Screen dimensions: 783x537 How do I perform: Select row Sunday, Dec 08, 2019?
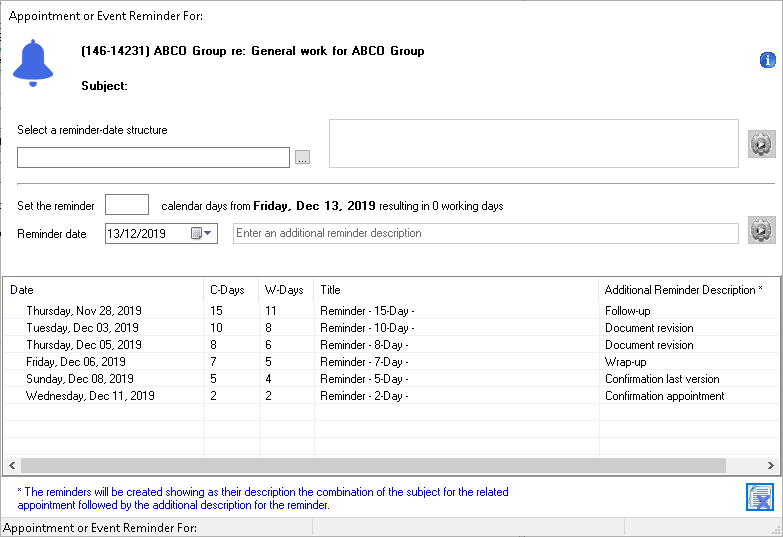coord(391,379)
